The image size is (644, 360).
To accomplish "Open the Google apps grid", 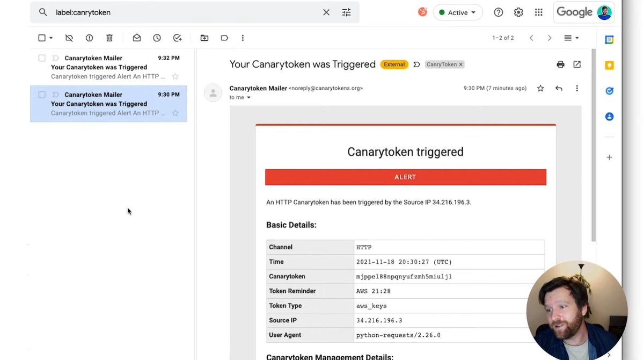I will pyautogui.click(x=539, y=12).
